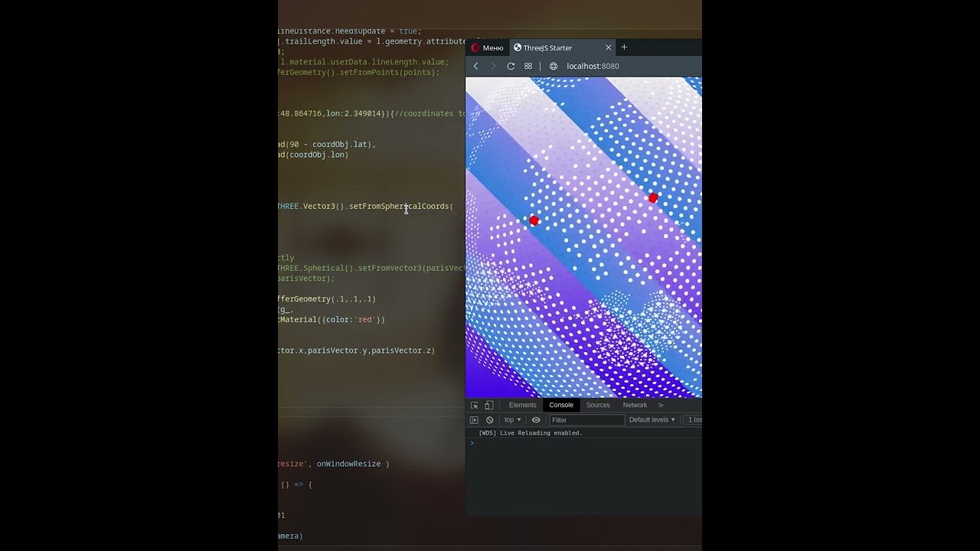
Task: Switch to the Sources DevTools tab
Action: (598, 405)
